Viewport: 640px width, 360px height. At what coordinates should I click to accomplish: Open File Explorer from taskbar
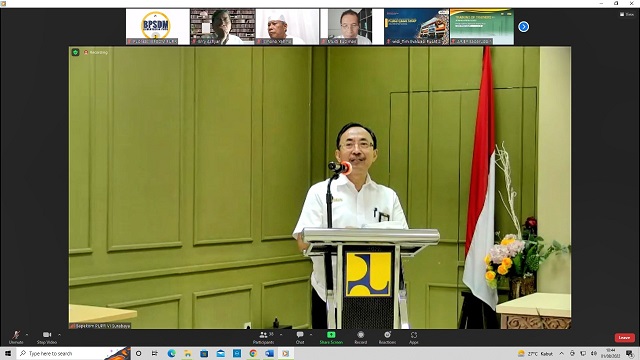click(x=187, y=353)
